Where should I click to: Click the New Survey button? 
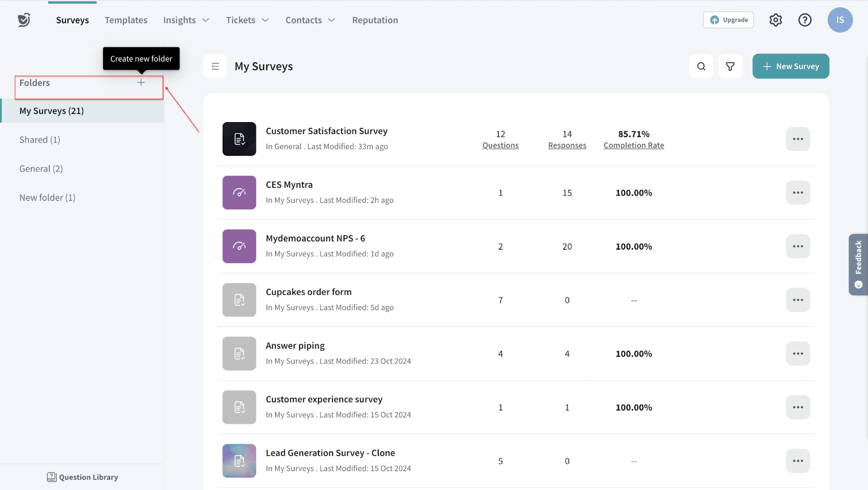pyautogui.click(x=790, y=66)
